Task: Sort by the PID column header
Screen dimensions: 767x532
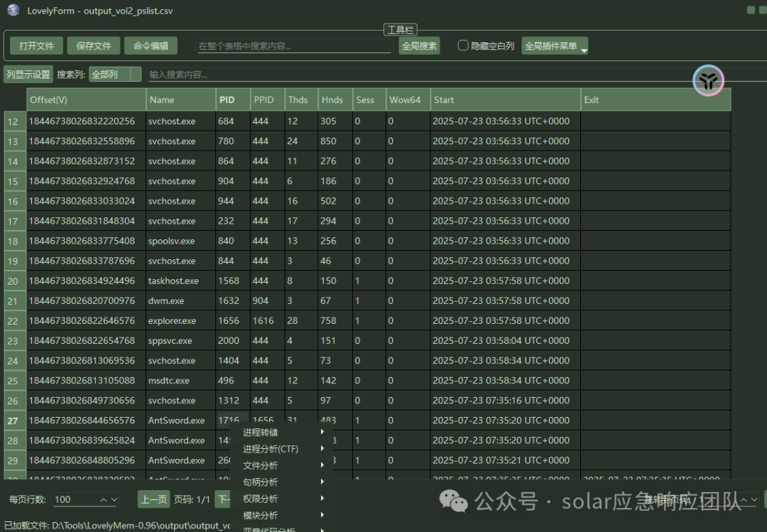Action: 233,100
